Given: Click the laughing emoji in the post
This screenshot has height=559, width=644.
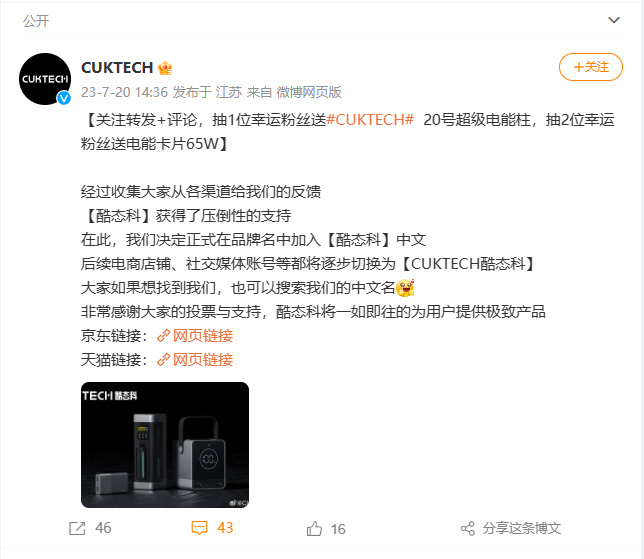Looking at the screenshot, I should 405,288.
